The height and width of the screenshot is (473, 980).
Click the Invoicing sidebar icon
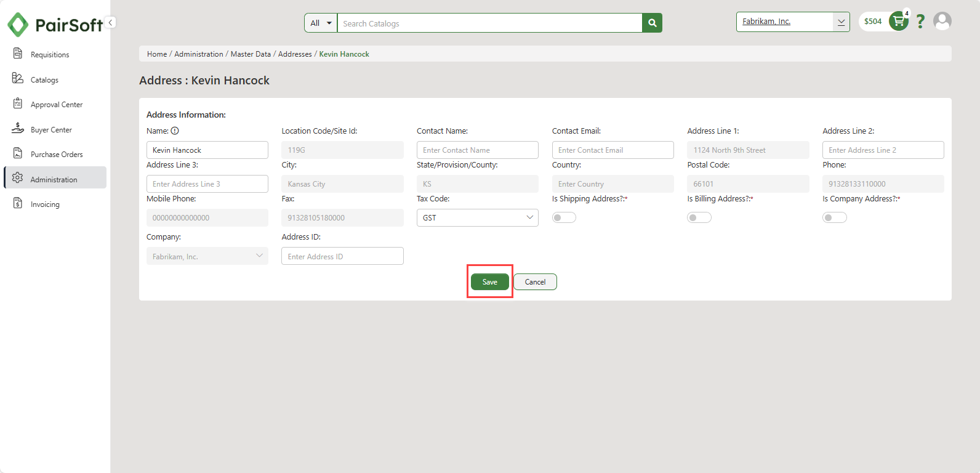pos(18,203)
